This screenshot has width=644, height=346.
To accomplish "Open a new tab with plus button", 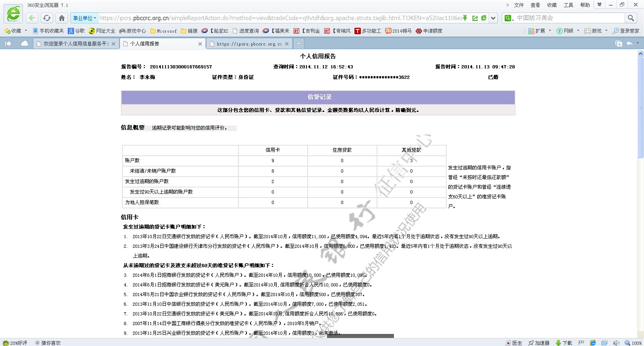I will pos(298,43).
